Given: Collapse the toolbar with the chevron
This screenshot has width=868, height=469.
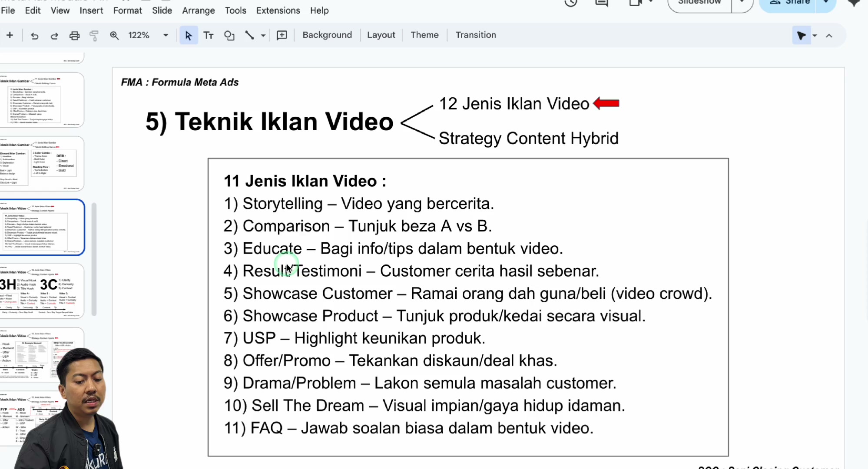Looking at the screenshot, I should coord(829,36).
